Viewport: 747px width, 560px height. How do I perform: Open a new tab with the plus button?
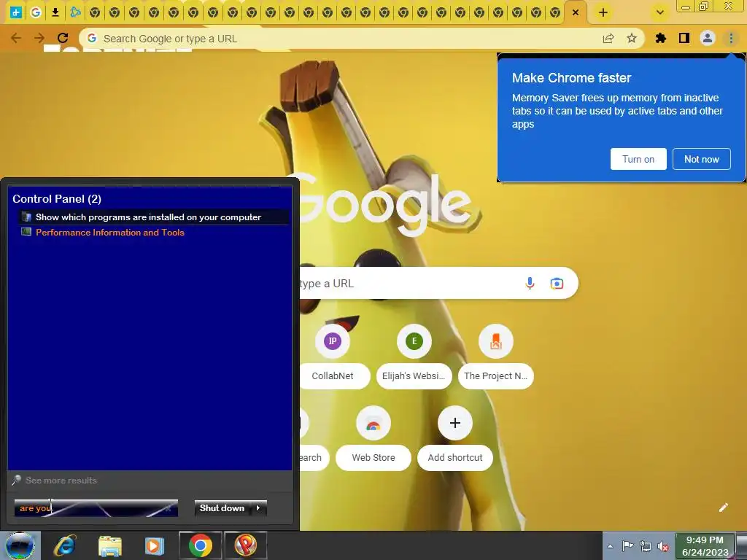[x=603, y=12]
